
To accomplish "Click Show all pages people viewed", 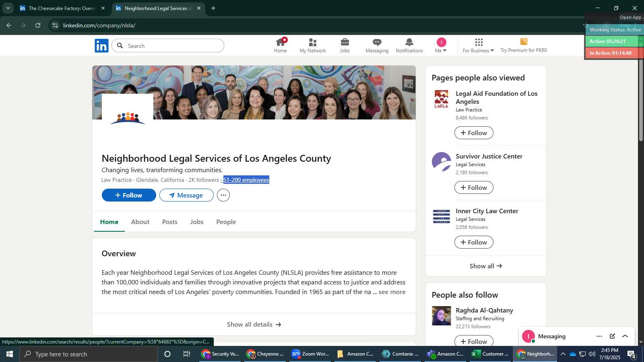I will [x=486, y=266].
